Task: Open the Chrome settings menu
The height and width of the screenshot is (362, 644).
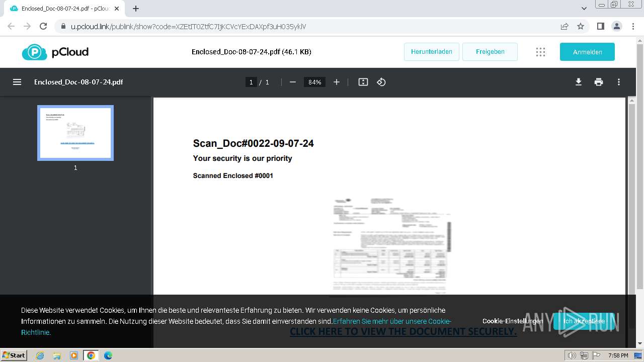Action: 633,26
